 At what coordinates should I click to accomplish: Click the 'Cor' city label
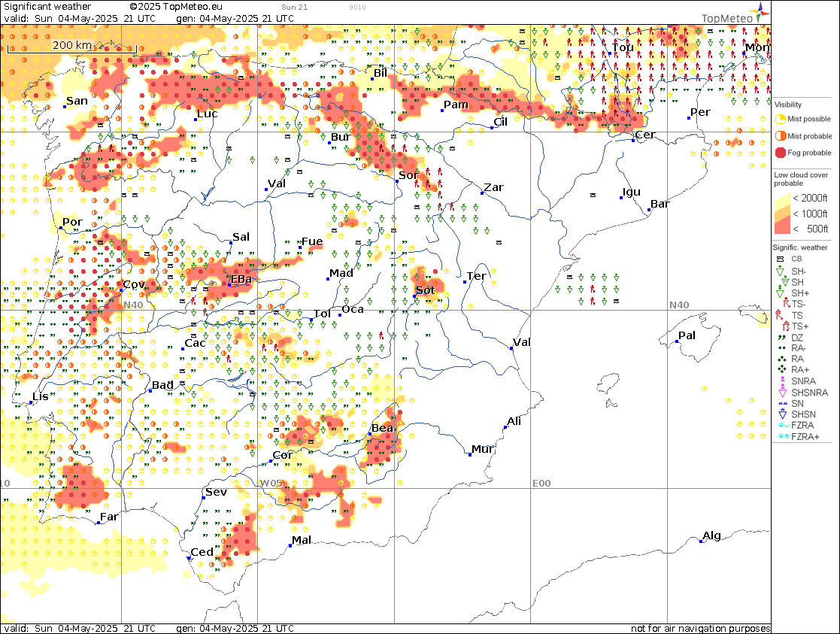pos(282,455)
